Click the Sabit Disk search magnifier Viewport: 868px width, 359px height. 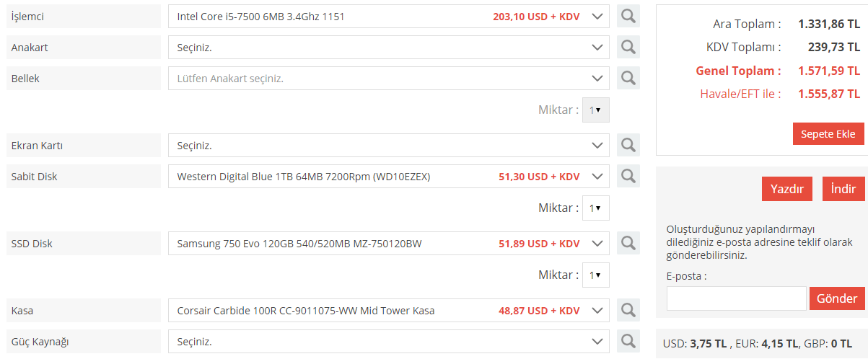[628, 177]
